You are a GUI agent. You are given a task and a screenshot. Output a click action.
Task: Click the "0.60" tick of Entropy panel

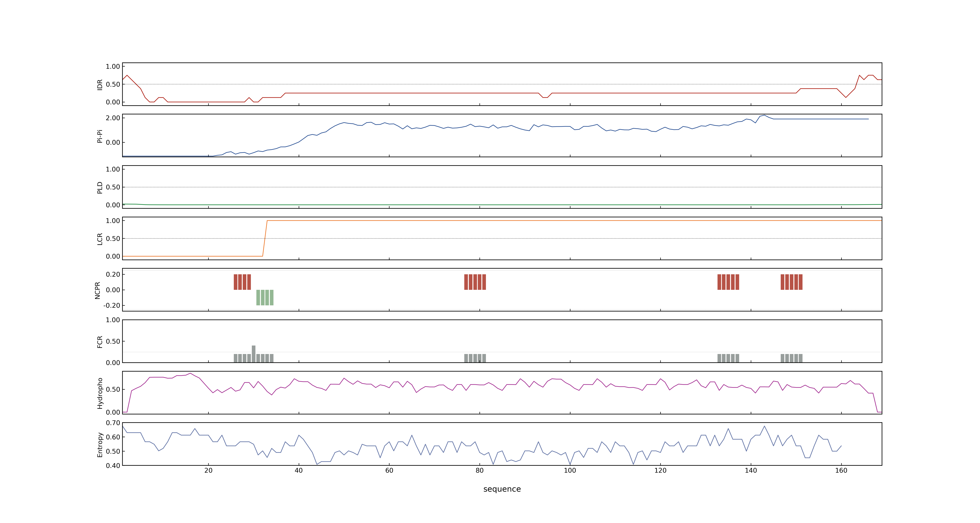[x=113, y=437]
